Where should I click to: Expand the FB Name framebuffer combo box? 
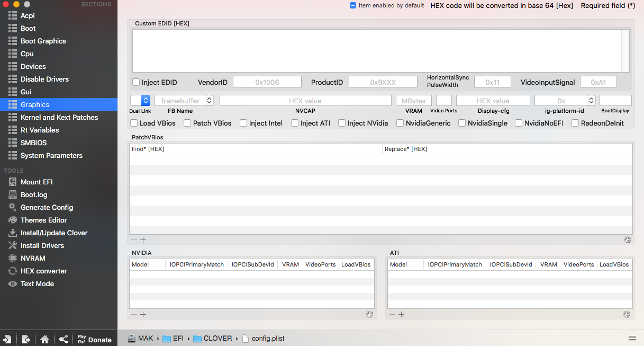click(210, 101)
